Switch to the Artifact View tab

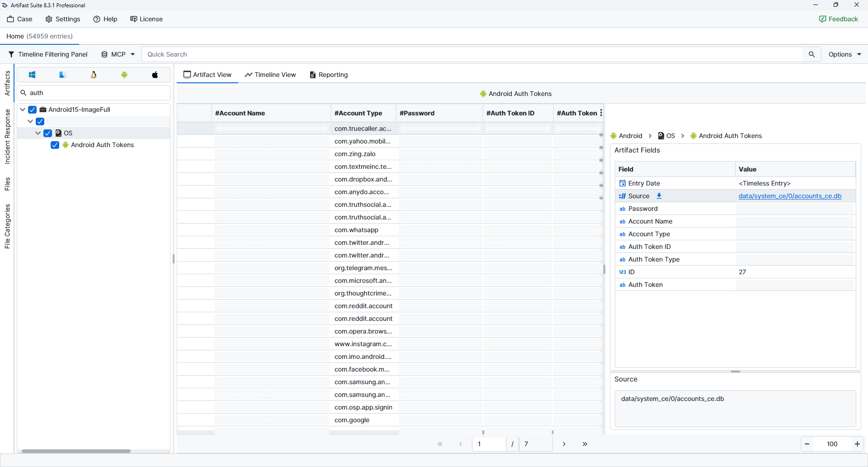(208, 75)
